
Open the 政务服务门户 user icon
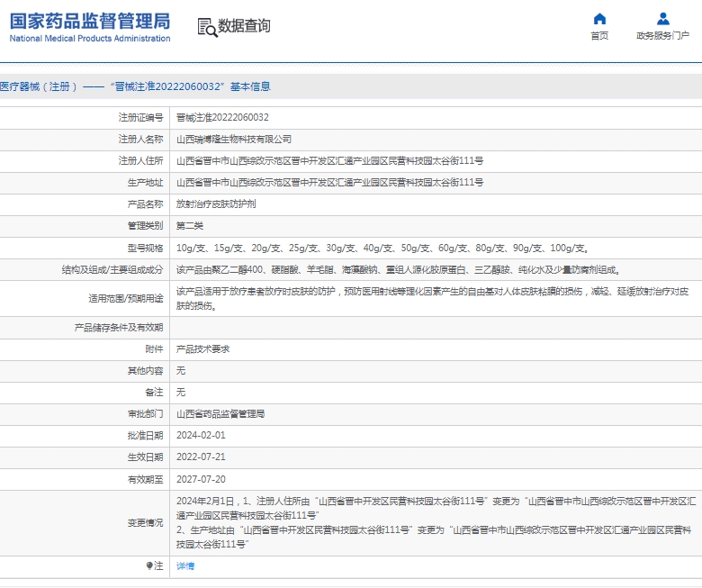click(663, 19)
